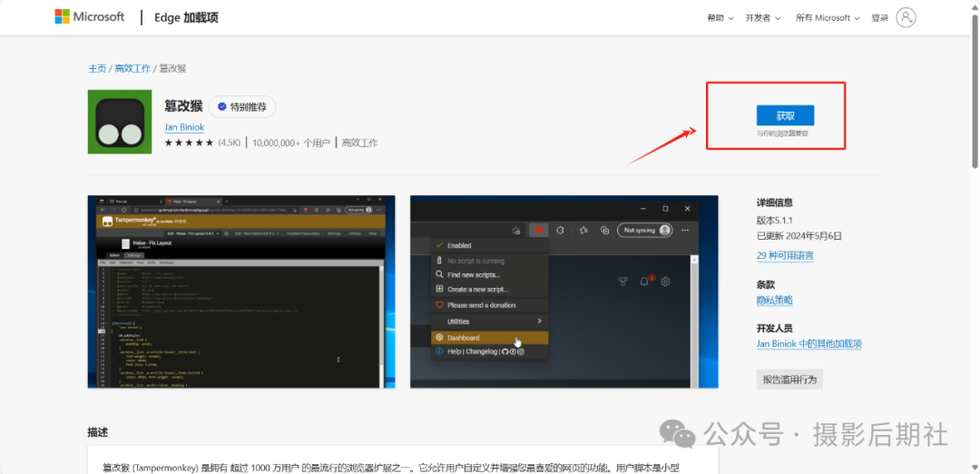Image resolution: width=980 pixels, height=474 pixels.
Task: Click the 10,000,000+ 个用户 text
Action: (291, 143)
